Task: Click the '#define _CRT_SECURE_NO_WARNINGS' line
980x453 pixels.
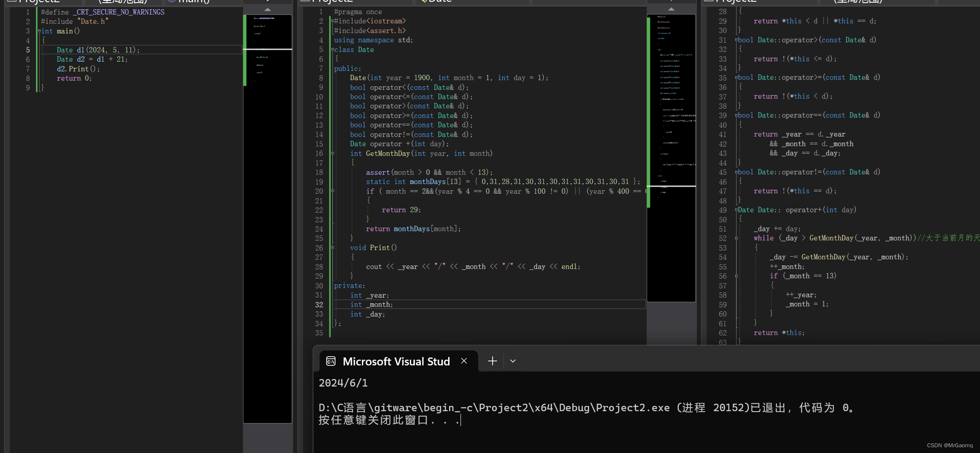Action: pyautogui.click(x=103, y=12)
